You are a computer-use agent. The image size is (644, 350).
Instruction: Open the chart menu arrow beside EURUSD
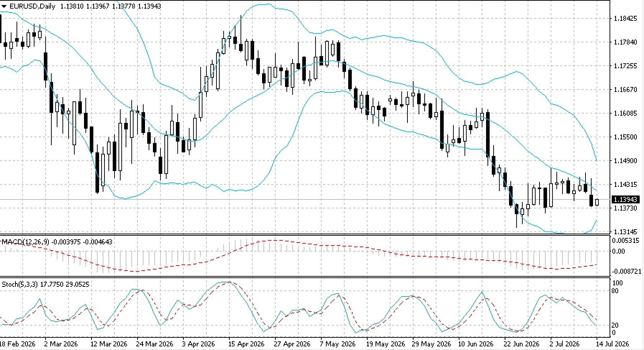[x=4, y=6]
